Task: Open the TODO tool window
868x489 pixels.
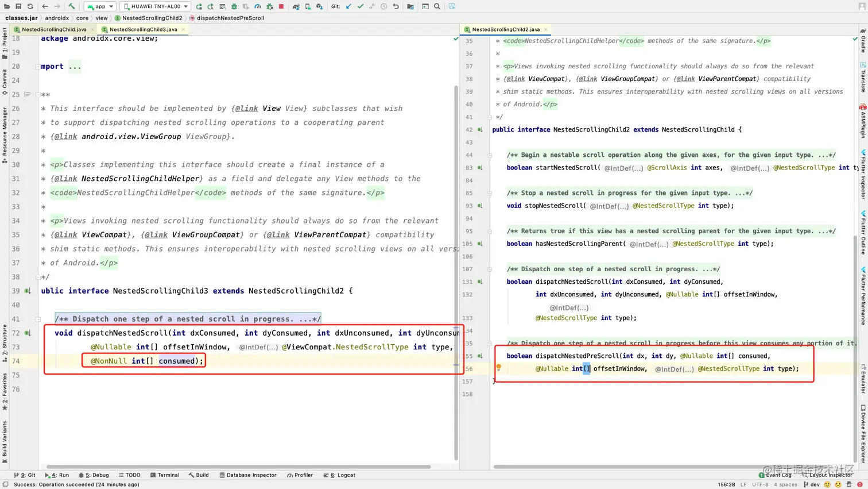Action: point(129,475)
